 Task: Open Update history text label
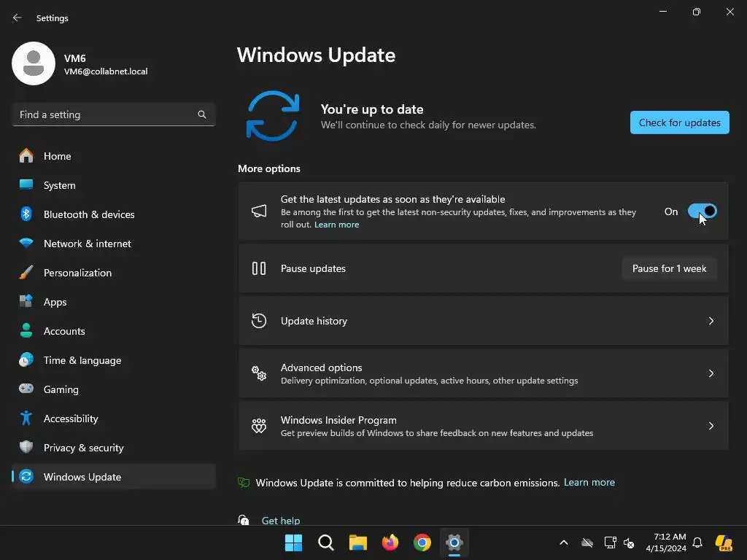click(x=314, y=321)
